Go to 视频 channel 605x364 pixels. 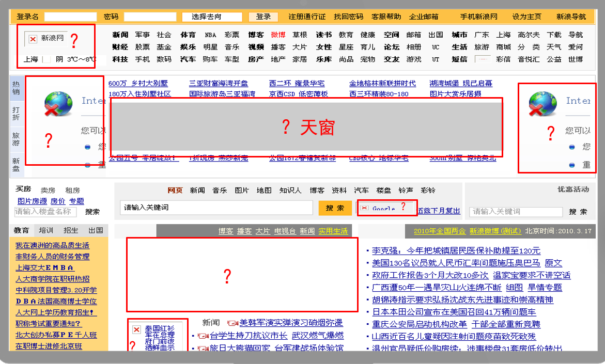click(256, 47)
